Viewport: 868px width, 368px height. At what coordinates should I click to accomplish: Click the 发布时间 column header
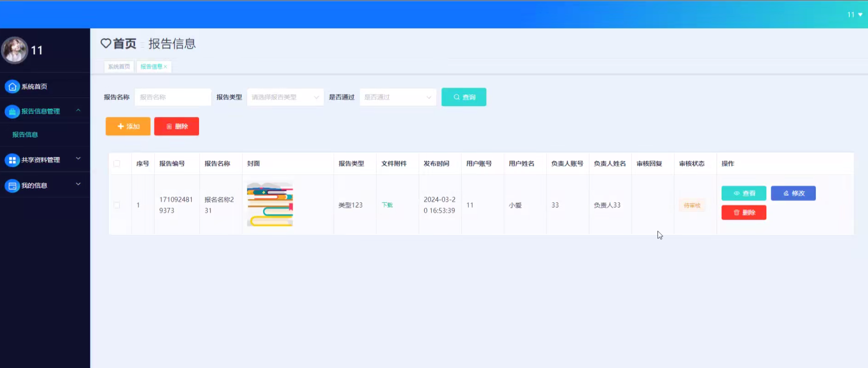coord(437,163)
